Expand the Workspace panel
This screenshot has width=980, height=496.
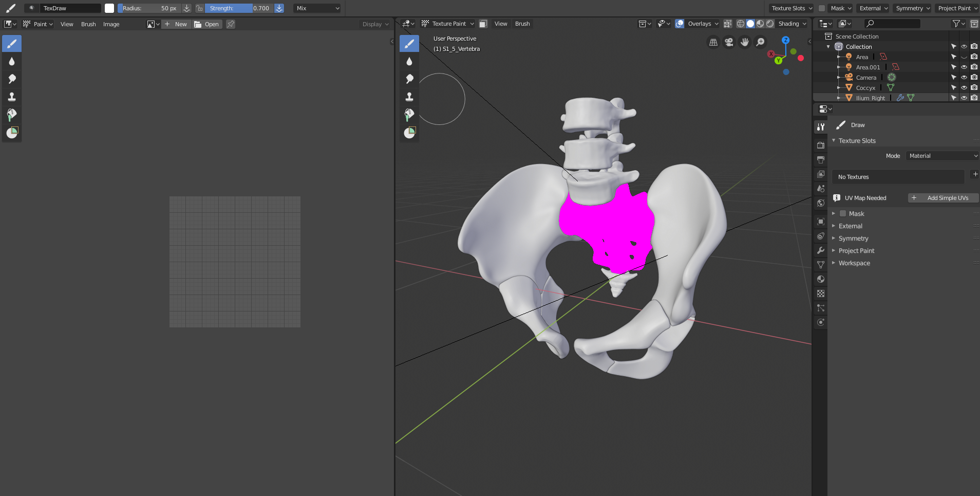tap(854, 263)
